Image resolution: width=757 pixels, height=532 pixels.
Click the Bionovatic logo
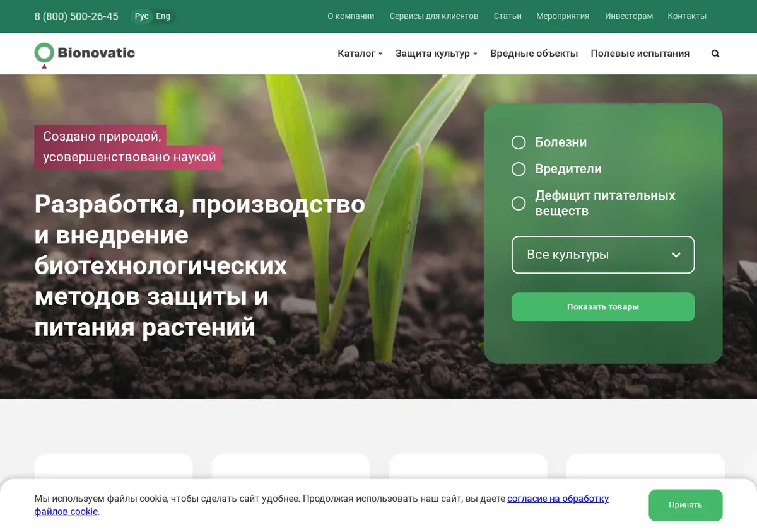click(85, 54)
